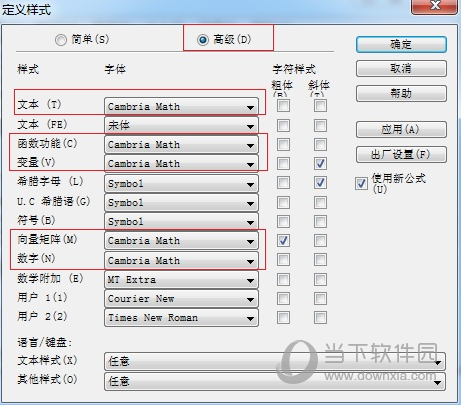Enable bold checkbox for 希腊字母 (L)
The image size is (461, 405).
[x=283, y=183]
